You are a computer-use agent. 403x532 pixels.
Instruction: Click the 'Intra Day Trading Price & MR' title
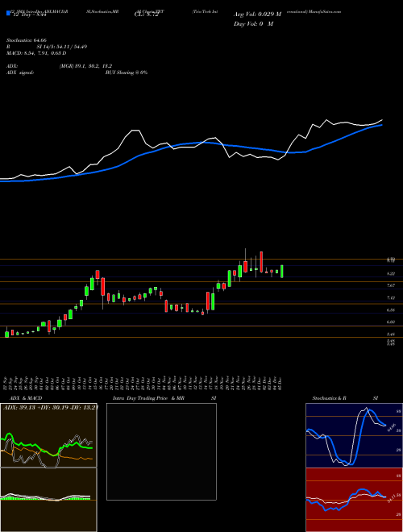click(x=148, y=398)
